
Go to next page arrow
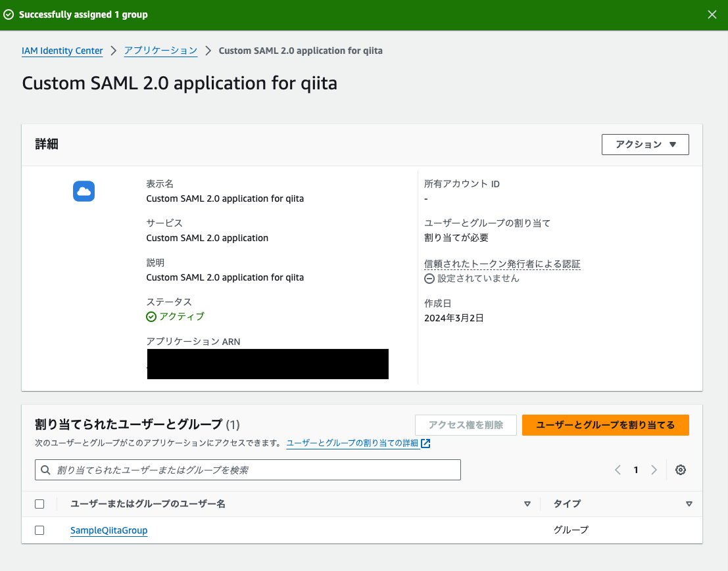click(x=654, y=470)
